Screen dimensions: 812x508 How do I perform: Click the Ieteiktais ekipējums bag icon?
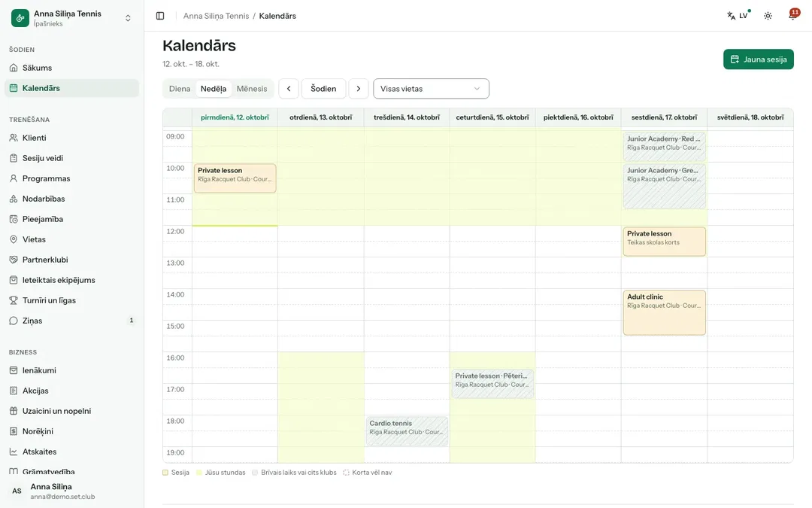(14, 280)
